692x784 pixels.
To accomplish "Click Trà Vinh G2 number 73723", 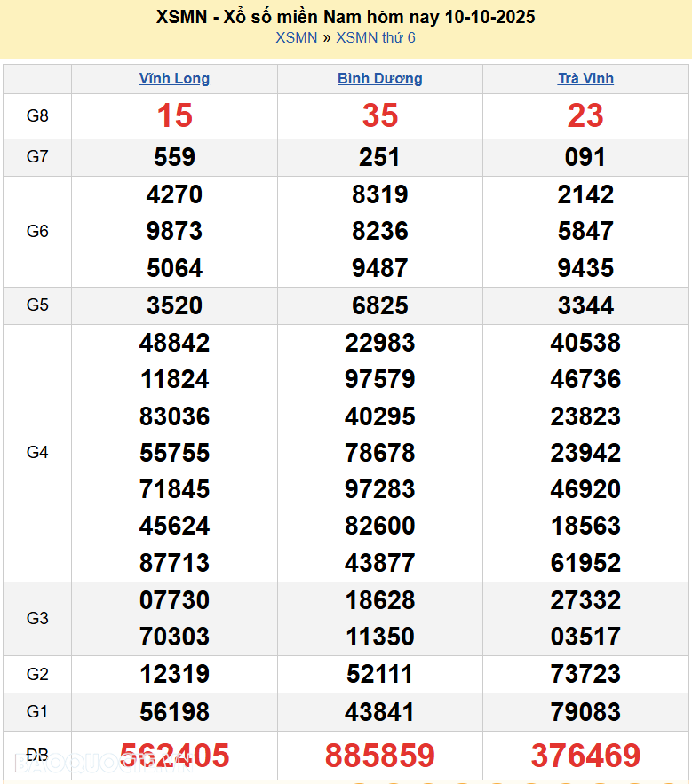I will pos(585,674).
